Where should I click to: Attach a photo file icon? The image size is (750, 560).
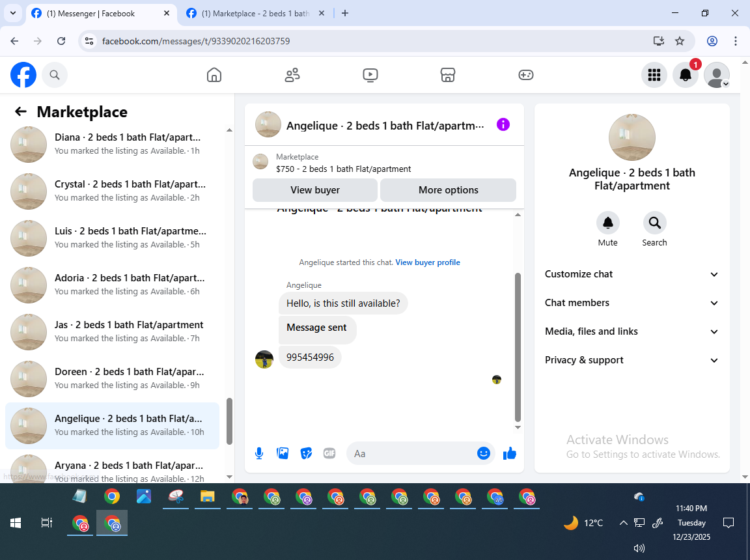coord(283,453)
